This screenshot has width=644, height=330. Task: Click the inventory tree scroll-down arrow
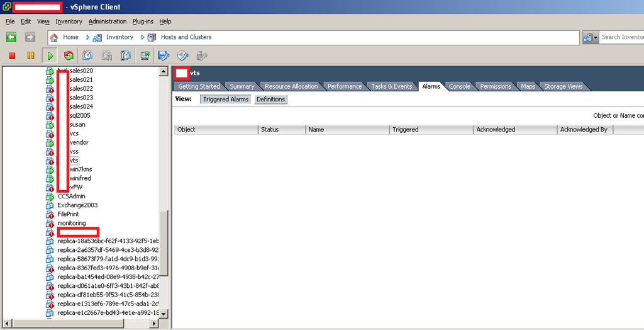164,314
